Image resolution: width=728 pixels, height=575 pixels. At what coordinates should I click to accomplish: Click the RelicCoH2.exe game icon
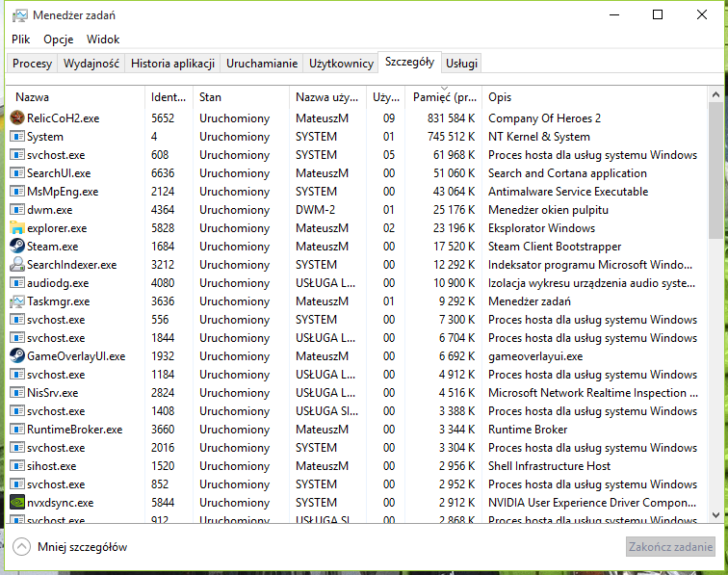click(x=17, y=118)
